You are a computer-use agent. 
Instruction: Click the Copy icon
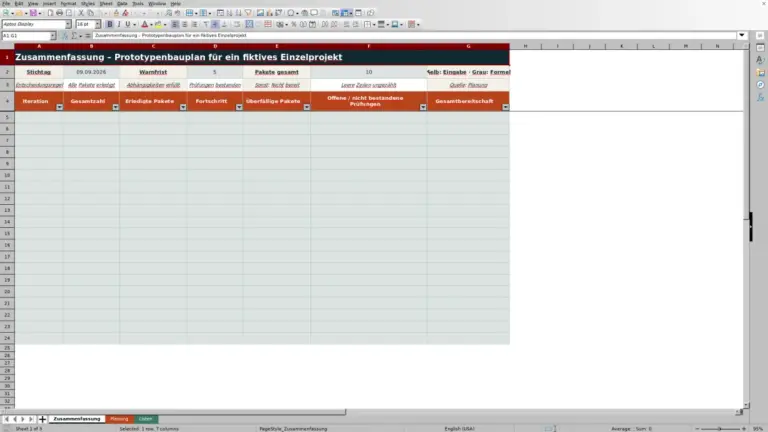point(90,13)
